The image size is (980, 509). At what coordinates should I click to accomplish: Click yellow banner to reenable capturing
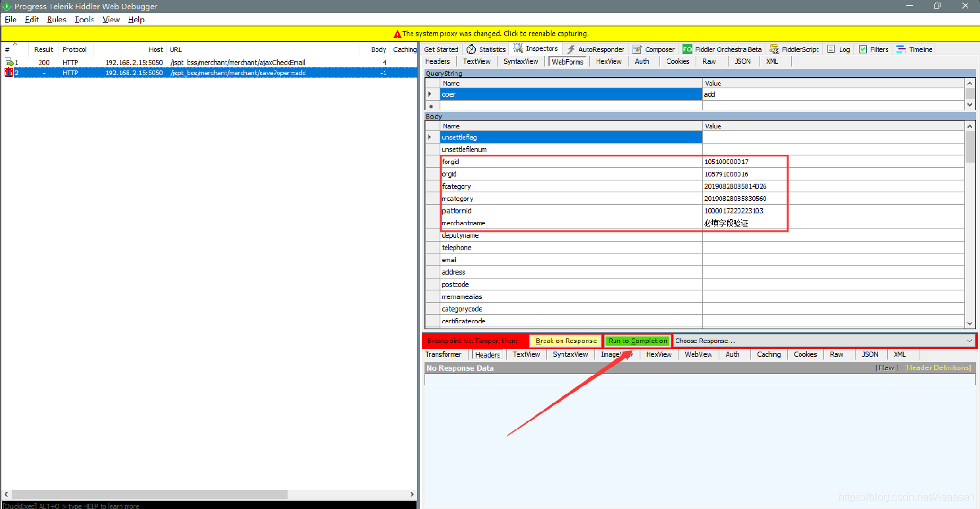(x=490, y=34)
